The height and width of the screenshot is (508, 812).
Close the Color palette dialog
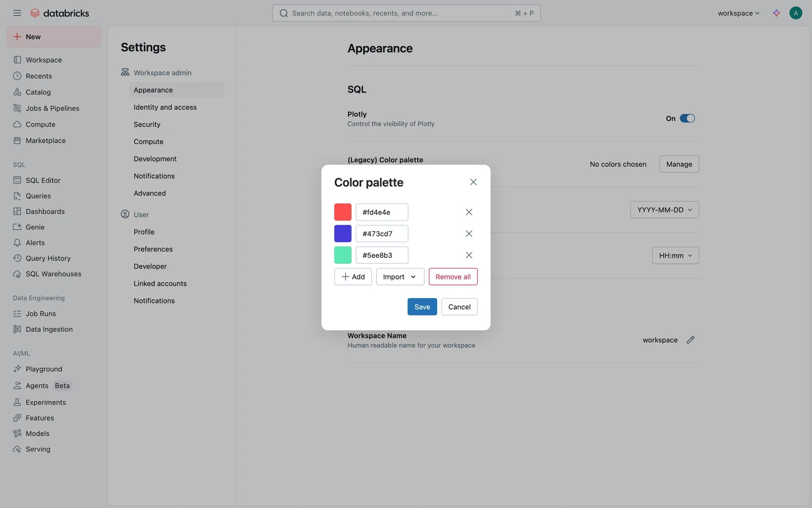pyautogui.click(x=473, y=182)
